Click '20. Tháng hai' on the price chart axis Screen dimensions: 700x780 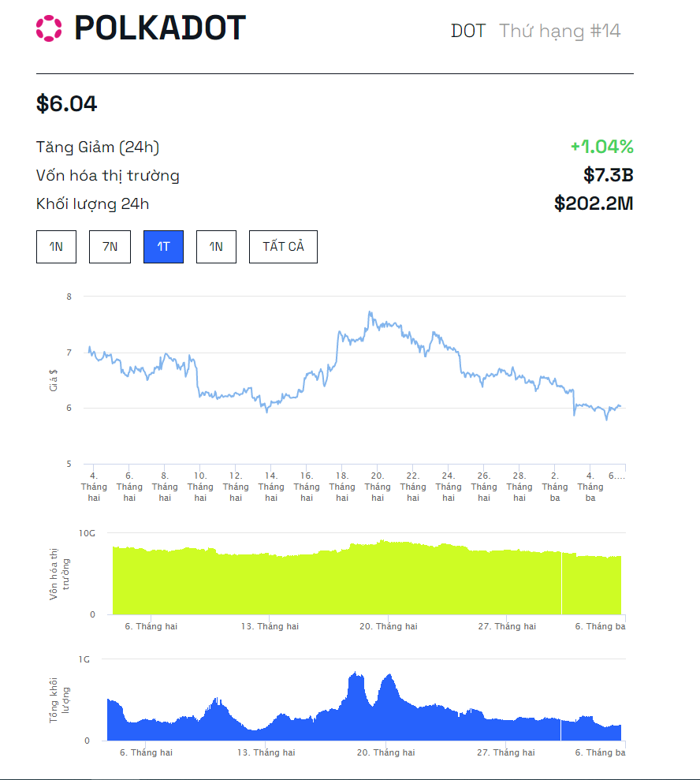coord(378,487)
